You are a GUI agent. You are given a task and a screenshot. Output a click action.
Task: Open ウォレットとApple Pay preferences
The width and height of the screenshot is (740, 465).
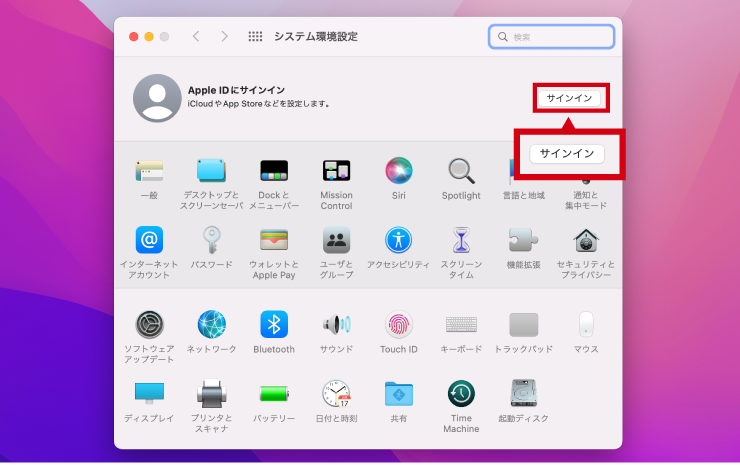(274, 240)
